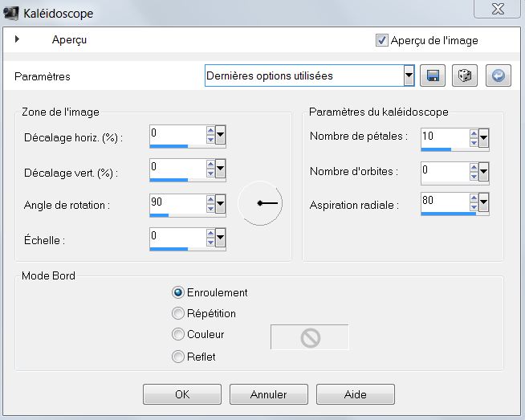The image size is (525, 420).
Task: Confirm with the OK button
Action: tap(182, 394)
